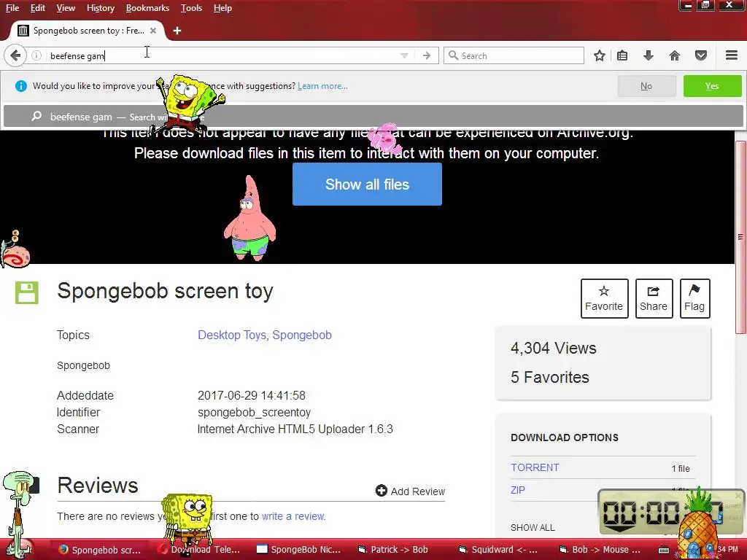Open the Bookmarks menu
Image resolution: width=747 pixels, height=560 pixels.
147,8
